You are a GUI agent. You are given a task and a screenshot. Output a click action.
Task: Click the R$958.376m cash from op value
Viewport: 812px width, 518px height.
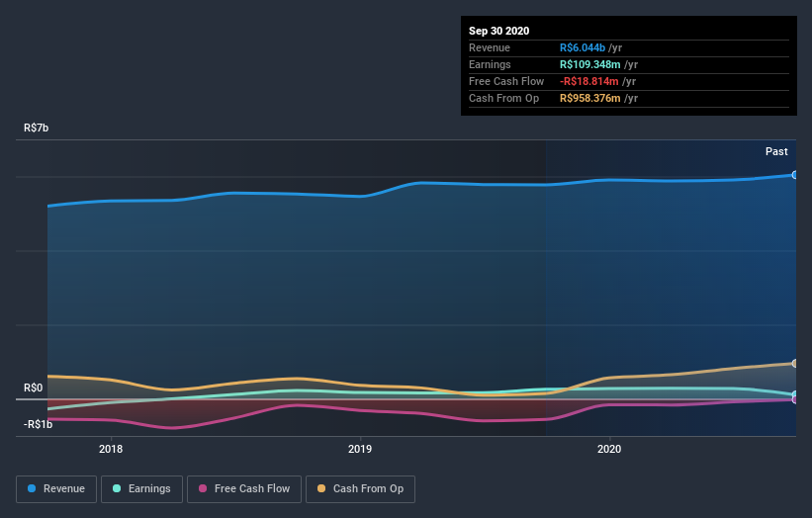589,98
